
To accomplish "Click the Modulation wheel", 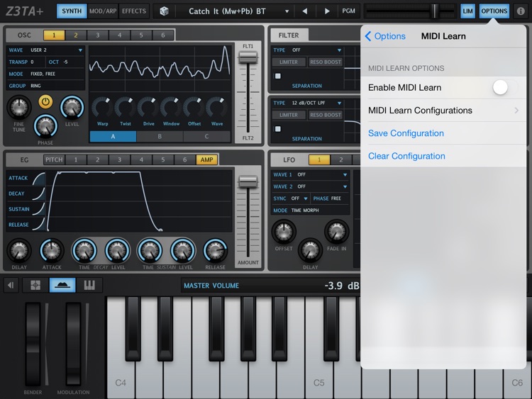I will pyautogui.click(x=73, y=344).
